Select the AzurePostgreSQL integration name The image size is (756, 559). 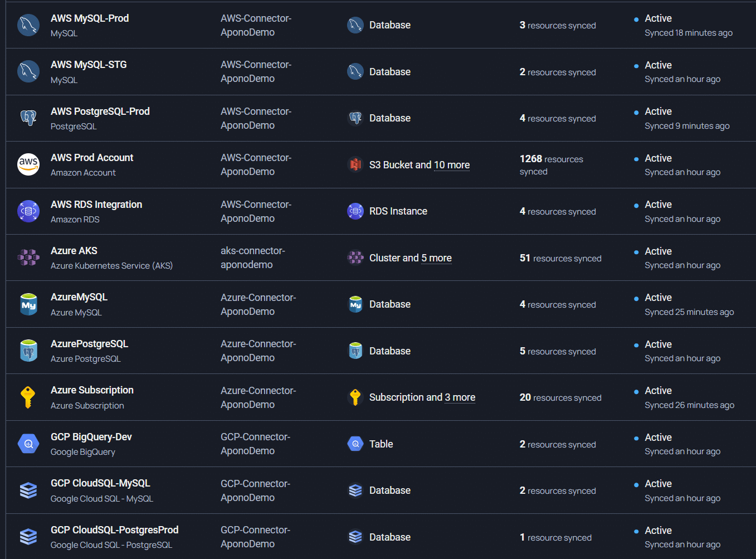click(x=89, y=344)
